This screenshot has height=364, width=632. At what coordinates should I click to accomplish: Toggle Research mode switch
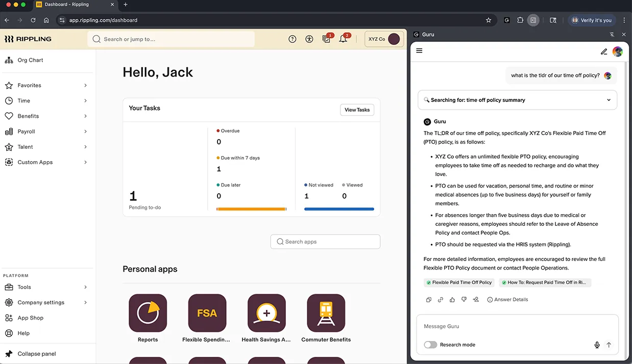[430, 345]
